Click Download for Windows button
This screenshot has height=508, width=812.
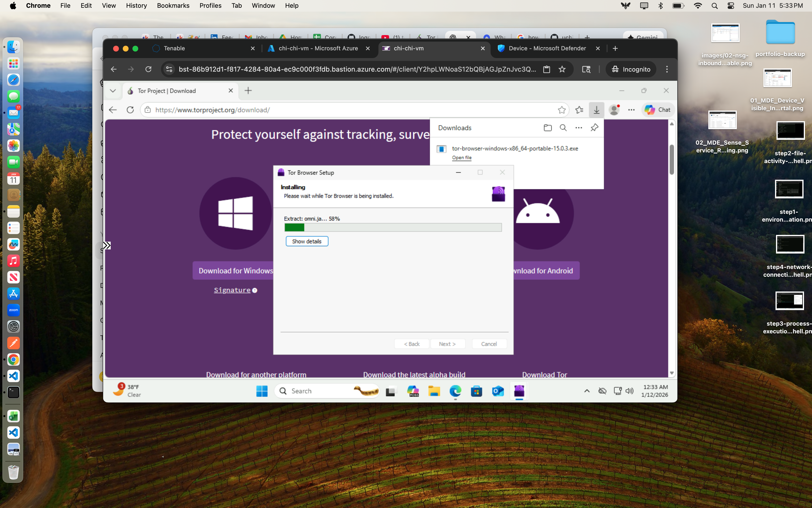tap(236, 271)
